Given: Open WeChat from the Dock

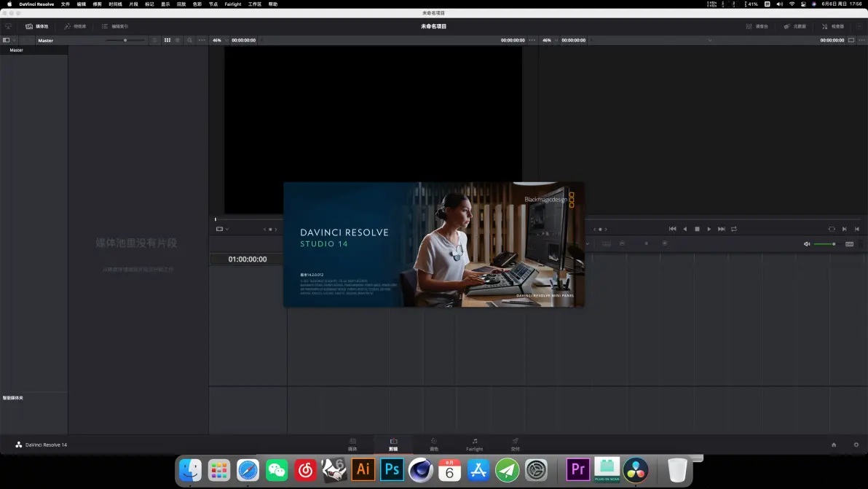Looking at the screenshot, I should [277, 469].
